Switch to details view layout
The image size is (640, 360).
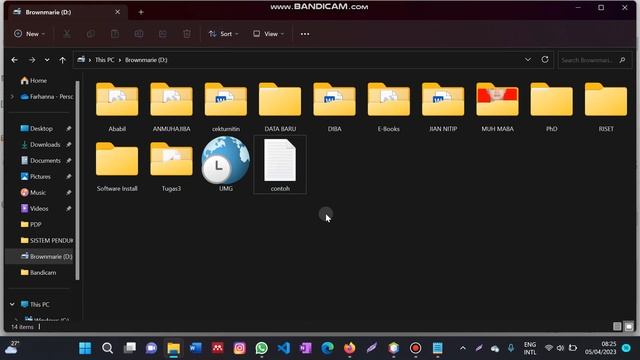pos(617,326)
